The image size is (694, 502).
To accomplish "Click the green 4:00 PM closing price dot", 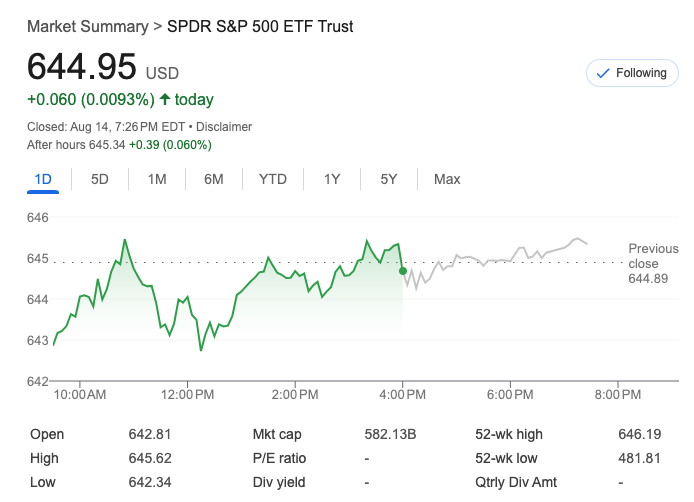I will coord(402,271).
